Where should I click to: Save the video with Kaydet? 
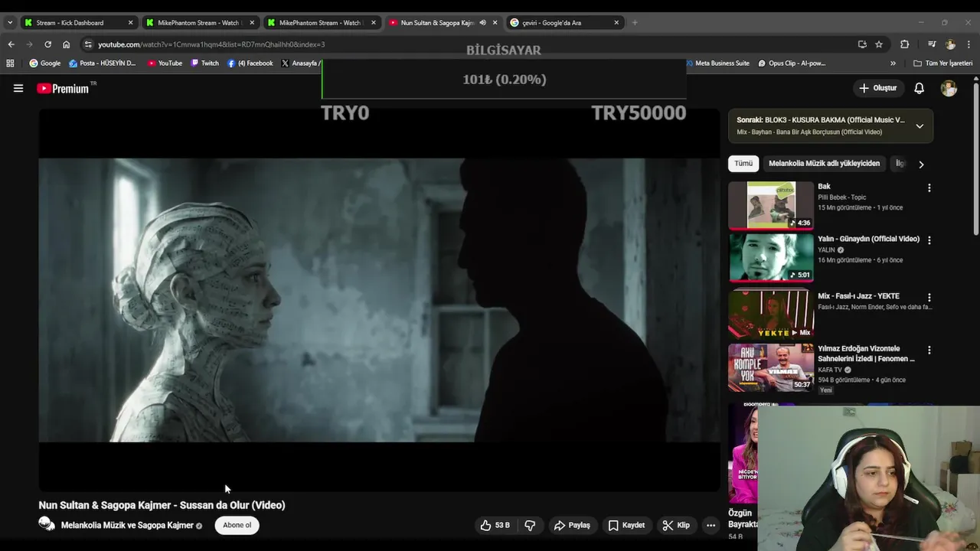point(626,525)
